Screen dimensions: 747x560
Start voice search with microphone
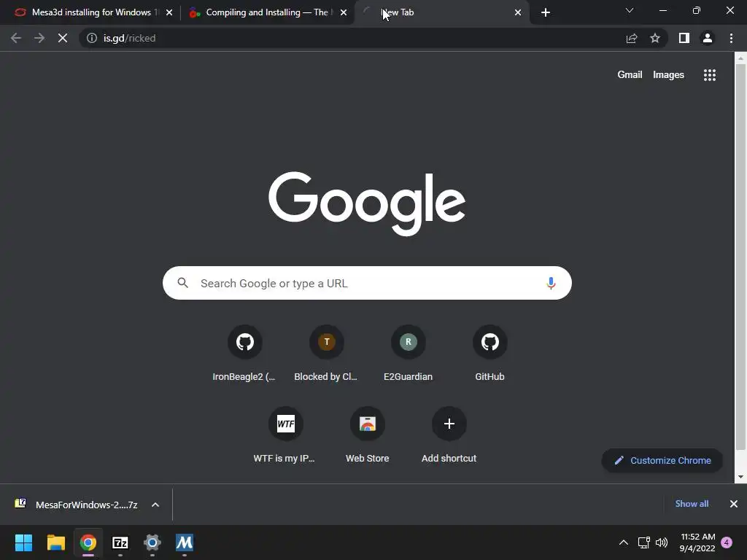click(551, 283)
